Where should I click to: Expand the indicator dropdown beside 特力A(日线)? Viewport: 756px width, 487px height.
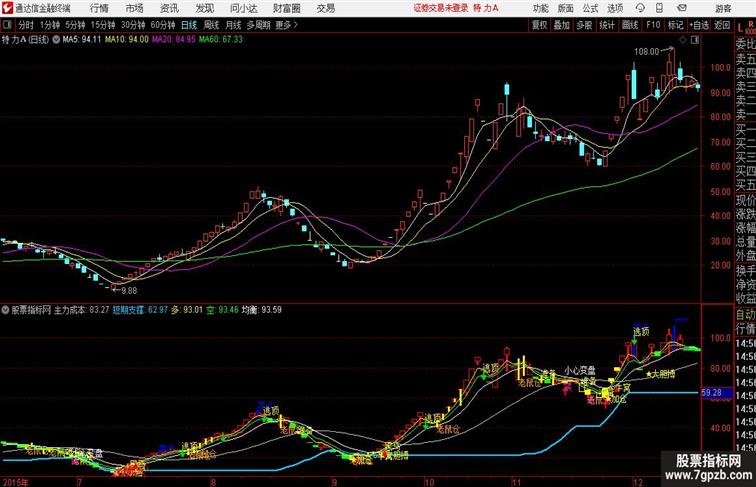pyautogui.click(x=56, y=40)
